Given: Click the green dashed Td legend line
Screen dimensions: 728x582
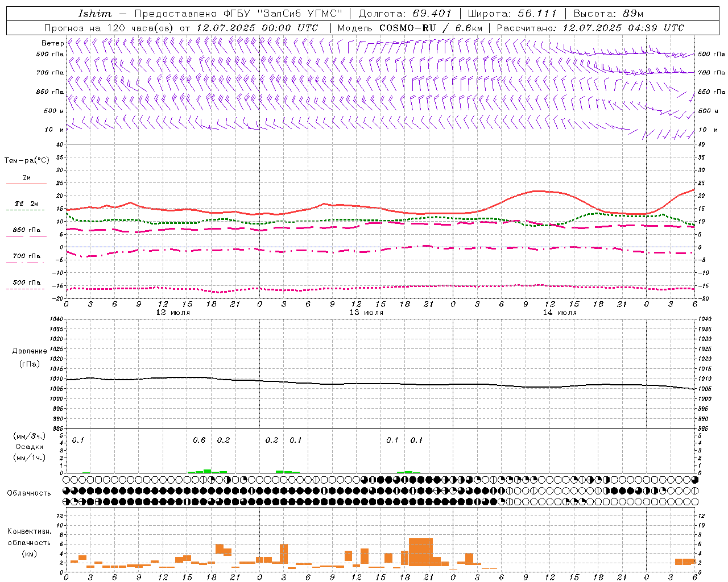Looking at the screenshot, I should (25, 210).
